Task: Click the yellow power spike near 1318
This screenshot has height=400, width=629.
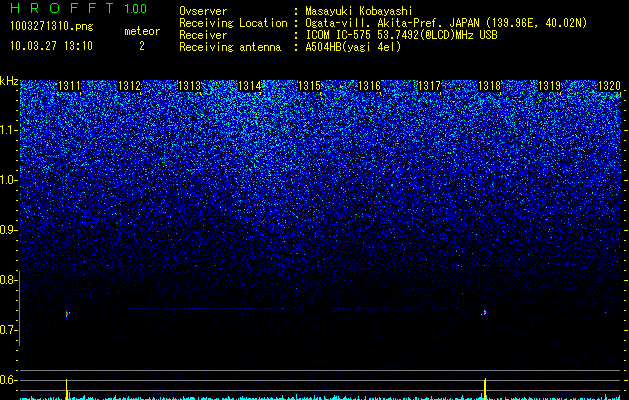Action: (485, 388)
